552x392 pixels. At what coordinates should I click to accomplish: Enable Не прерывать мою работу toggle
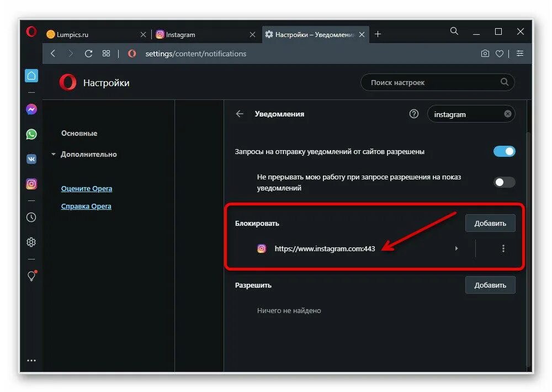pyautogui.click(x=504, y=182)
